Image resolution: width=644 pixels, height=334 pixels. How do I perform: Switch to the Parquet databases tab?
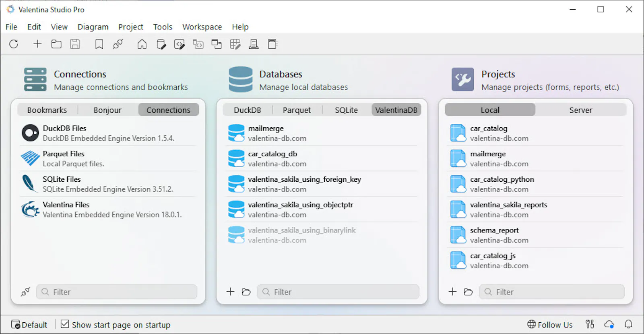pyautogui.click(x=297, y=110)
